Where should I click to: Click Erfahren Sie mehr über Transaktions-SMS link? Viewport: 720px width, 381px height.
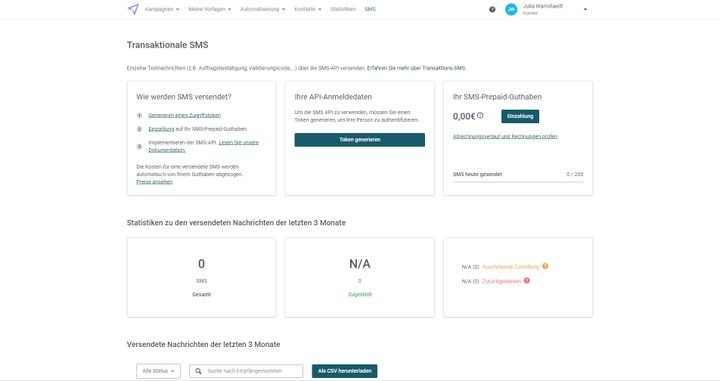[416, 68]
